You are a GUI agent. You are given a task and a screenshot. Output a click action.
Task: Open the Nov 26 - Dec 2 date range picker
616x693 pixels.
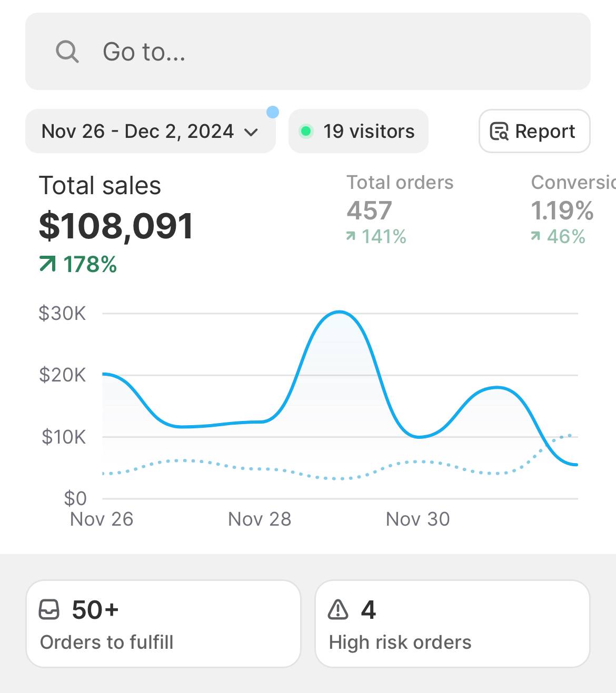point(138,131)
